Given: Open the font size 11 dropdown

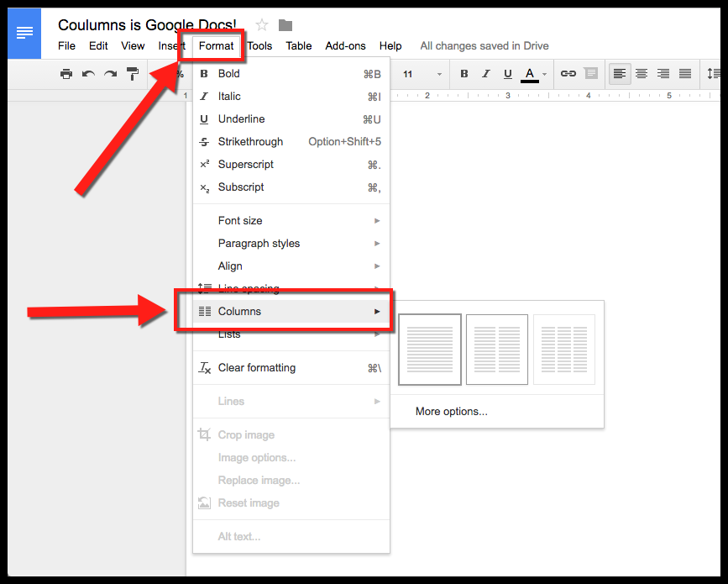Looking at the screenshot, I should point(422,74).
